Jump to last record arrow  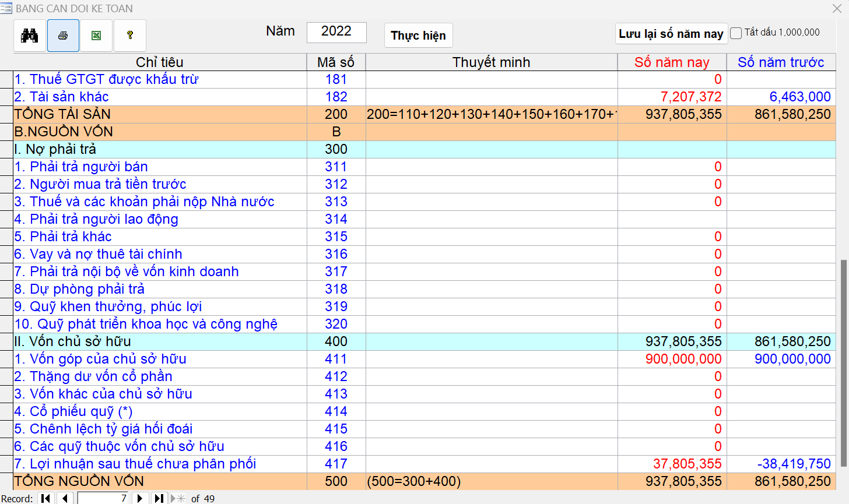pyautogui.click(x=159, y=498)
